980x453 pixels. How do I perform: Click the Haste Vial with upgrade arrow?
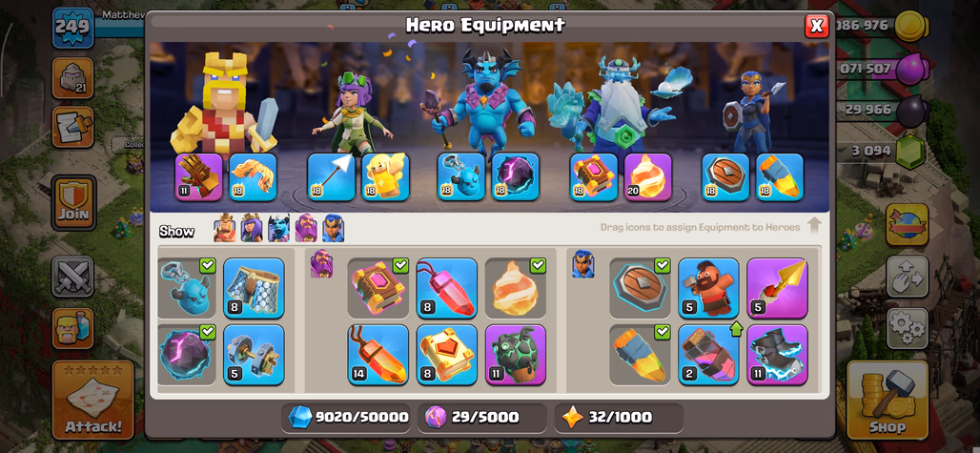pos(708,354)
